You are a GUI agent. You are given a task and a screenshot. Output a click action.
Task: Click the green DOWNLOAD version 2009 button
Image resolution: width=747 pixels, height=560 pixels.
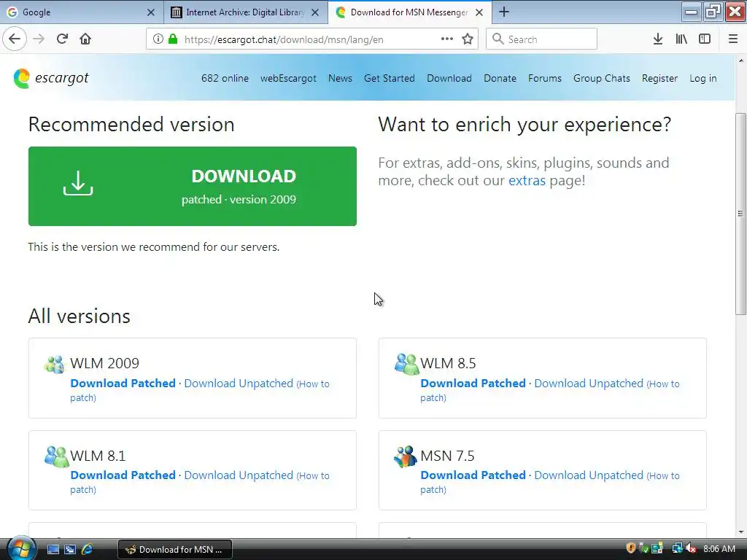(x=193, y=186)
